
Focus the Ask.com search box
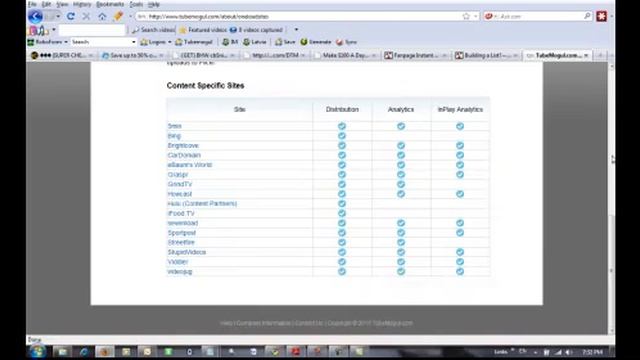(537, 16)
